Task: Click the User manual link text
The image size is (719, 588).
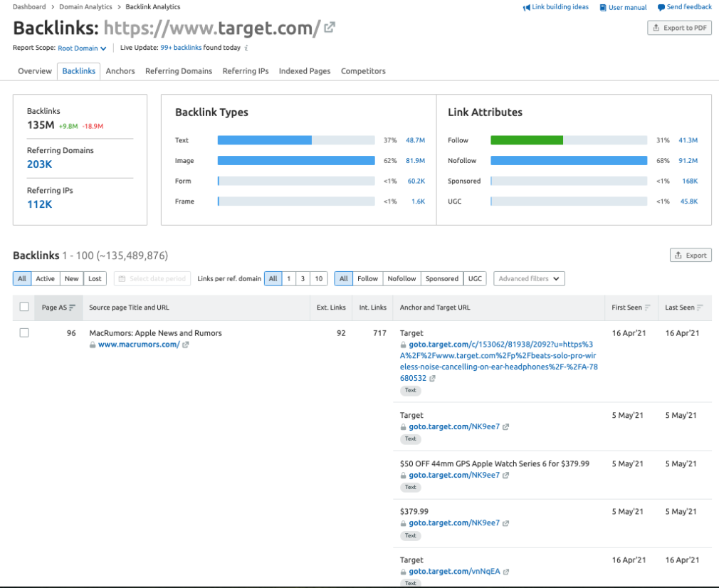Action: [x=628, y=7]
